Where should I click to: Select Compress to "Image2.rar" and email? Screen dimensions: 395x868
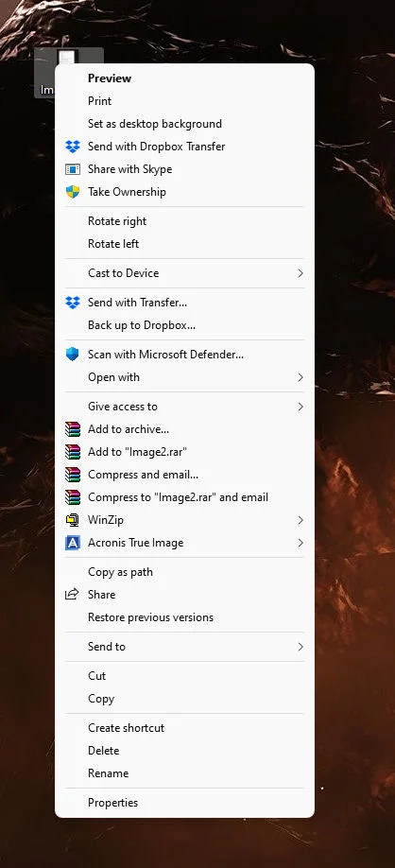point(185,497)
